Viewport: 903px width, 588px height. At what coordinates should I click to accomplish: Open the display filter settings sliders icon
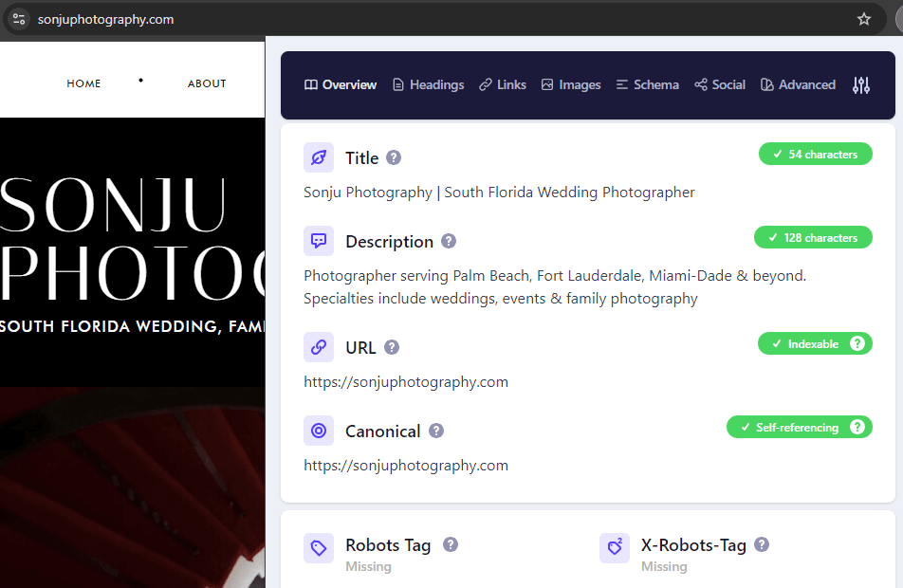[x=861, y=85]
